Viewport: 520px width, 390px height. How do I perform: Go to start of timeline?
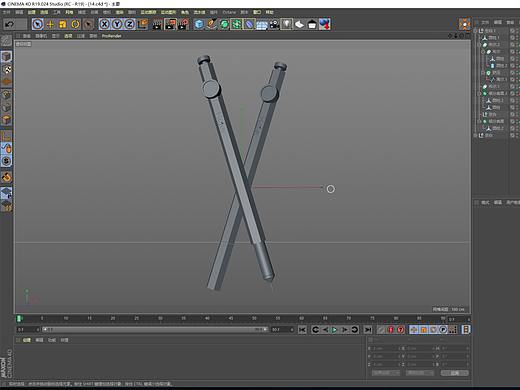pyautogui.click(x=302, y=330)
